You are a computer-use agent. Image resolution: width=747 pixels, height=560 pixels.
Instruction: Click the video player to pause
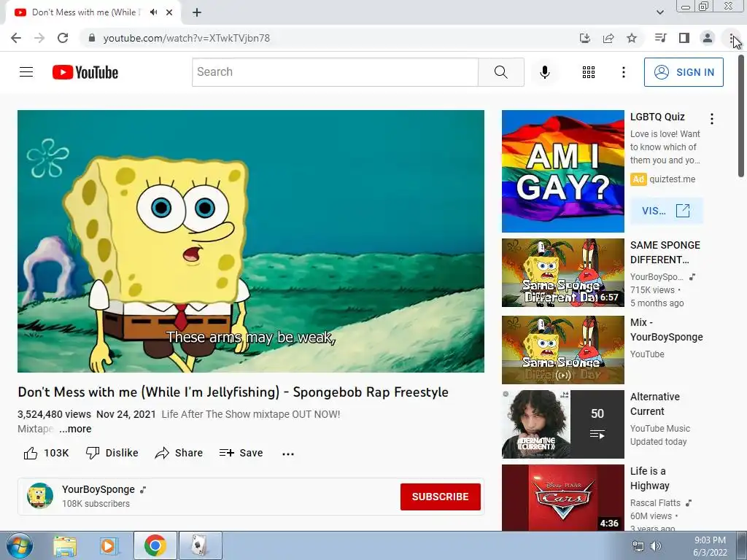coord(251,241)
